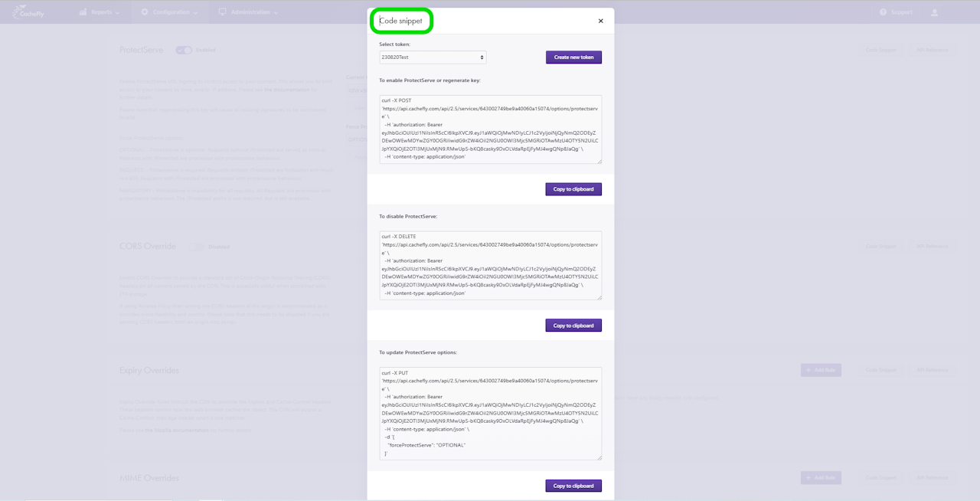This screenshot has width=980, height=501.
Task: Close the Code snippet dialog
Action: [600, 21]
